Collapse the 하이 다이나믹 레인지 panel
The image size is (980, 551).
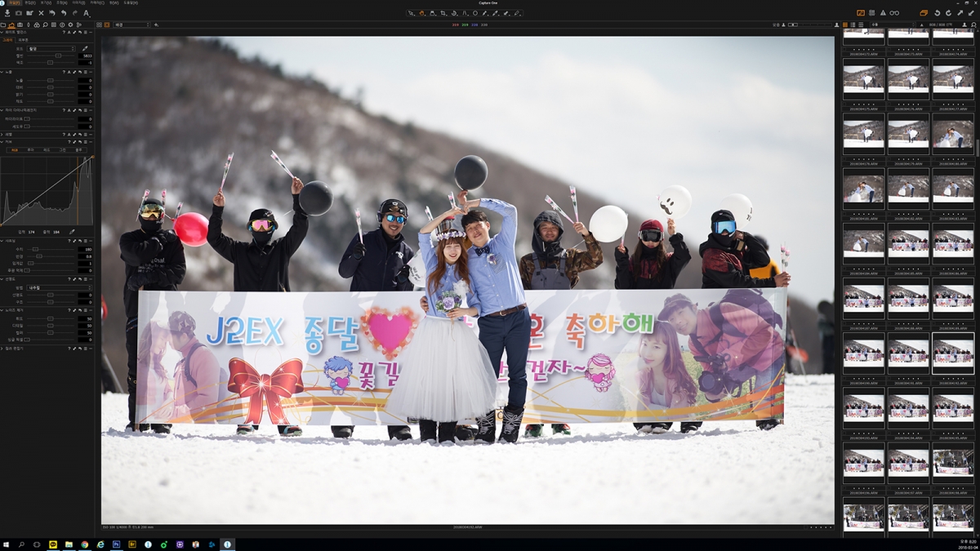2,110
